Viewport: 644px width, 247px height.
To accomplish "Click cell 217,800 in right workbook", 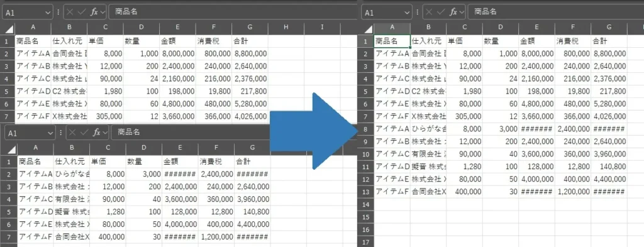I will point(609,92).
